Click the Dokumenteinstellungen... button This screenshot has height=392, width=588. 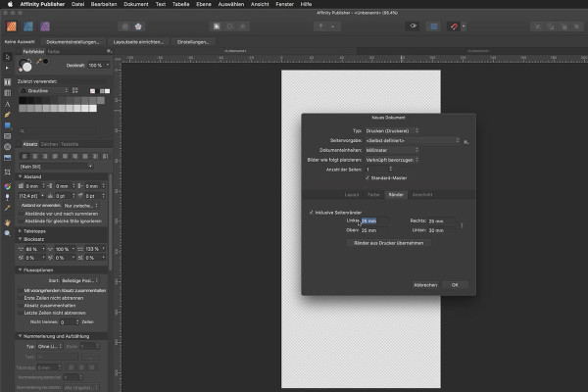point(73,42)
